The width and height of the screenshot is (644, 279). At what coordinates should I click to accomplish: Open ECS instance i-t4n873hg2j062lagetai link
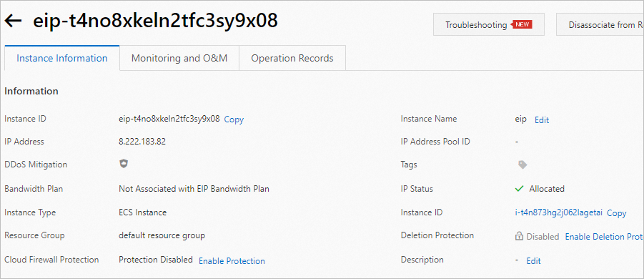(x=558, y=212)
